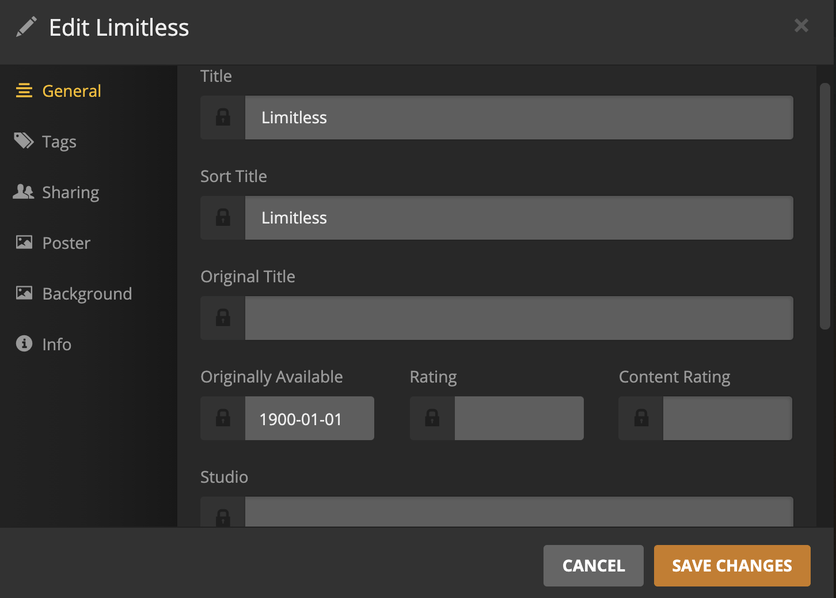Close the Edit Limitless dialog

tap(801, 26)
